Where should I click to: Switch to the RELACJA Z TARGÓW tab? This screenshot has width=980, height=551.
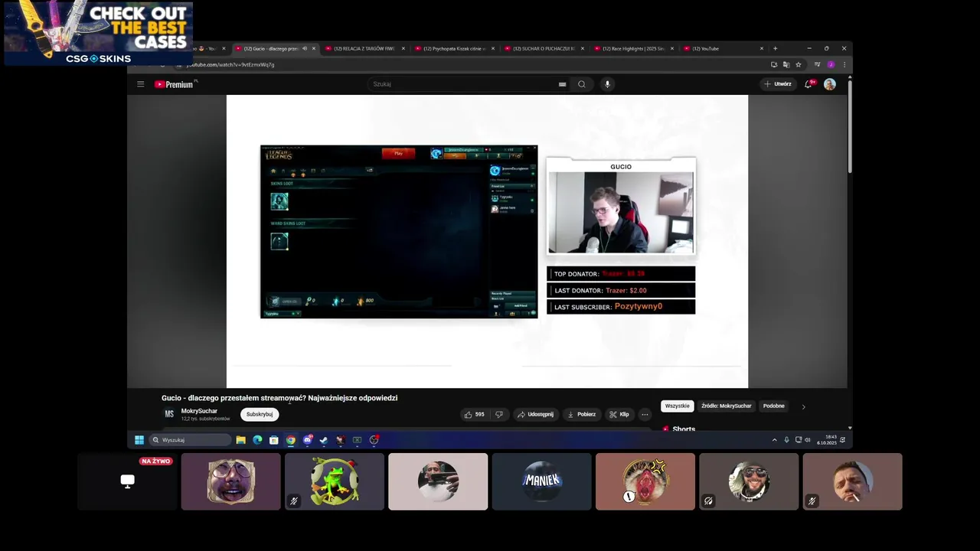[364, 48]
